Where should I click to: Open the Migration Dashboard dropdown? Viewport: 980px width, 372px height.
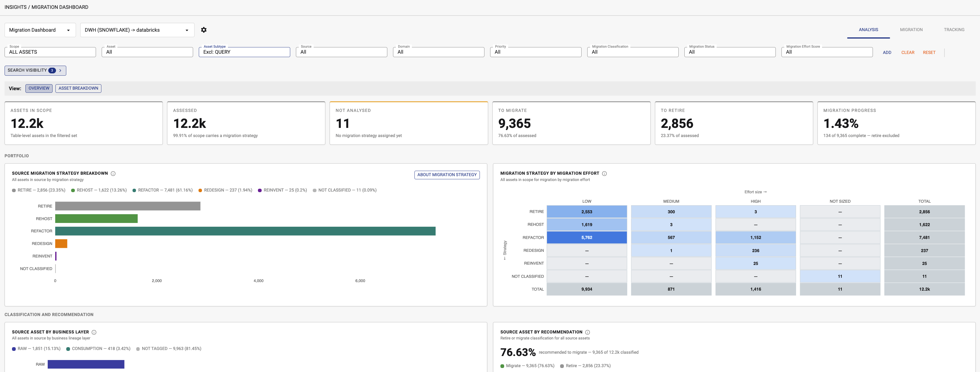[40, 30]
